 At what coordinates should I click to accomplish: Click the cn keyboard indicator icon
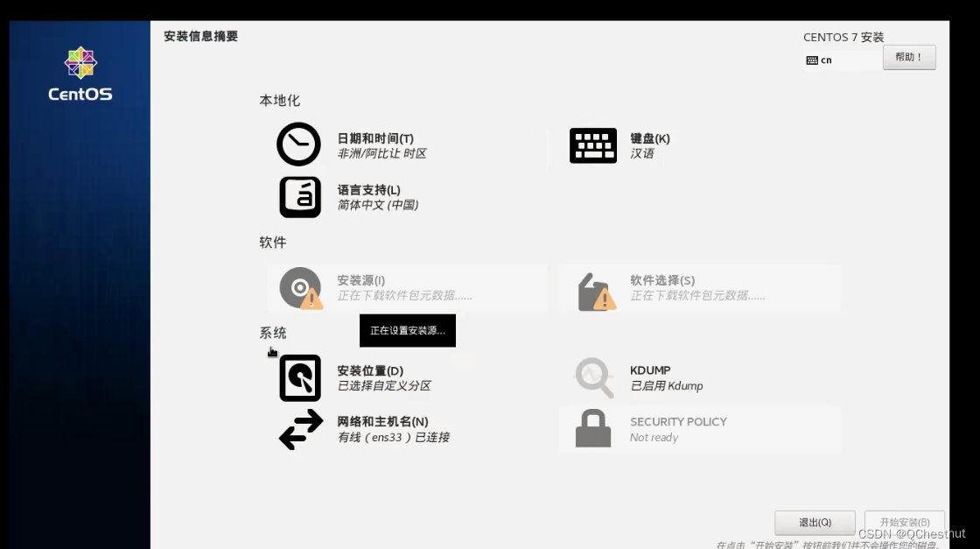tap(812, 60)
